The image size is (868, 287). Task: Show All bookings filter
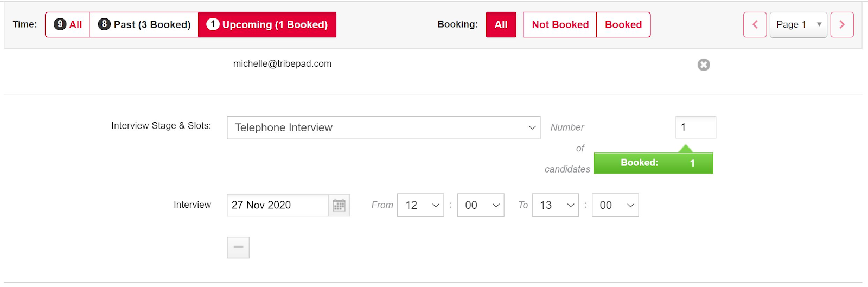(501, 25)
